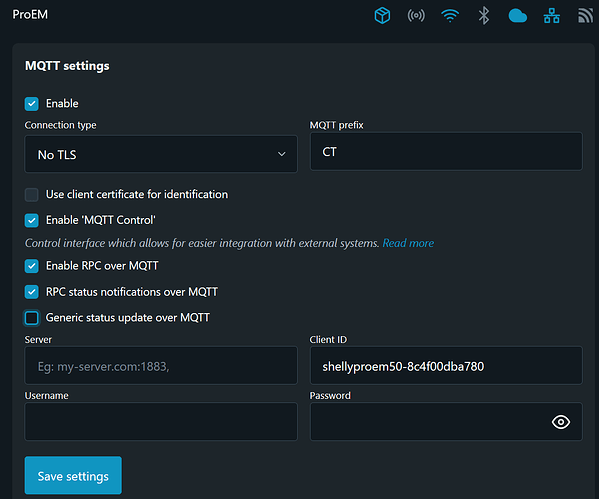Image resolution: width=599 pixels, height=499 pixels.
Task: Click the Wi-Fi status icon
Action: 450,16
